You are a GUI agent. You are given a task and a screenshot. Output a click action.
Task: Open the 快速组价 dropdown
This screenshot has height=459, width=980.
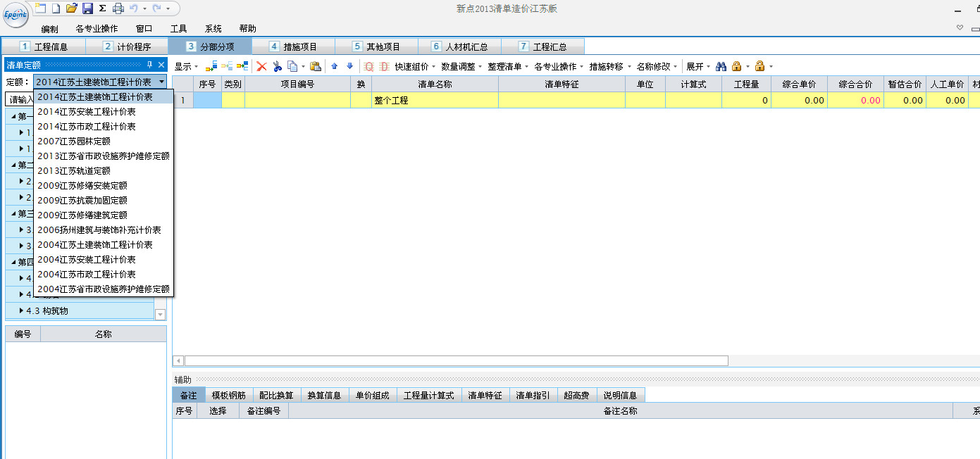pos(414,66)
